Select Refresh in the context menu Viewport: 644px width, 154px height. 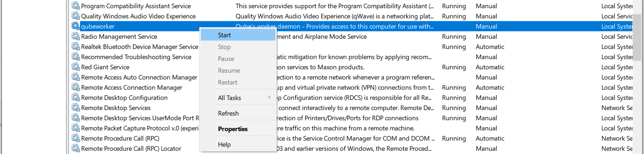point(228,113)
